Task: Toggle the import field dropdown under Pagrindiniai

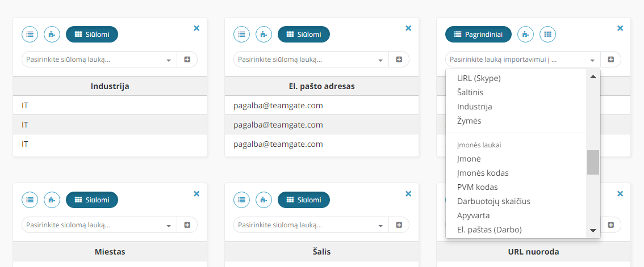Action: click(523, 60)
